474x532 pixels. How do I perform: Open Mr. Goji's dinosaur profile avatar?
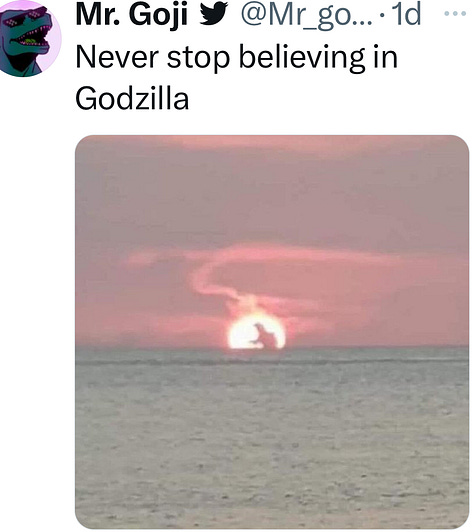(x=28, y=38)
